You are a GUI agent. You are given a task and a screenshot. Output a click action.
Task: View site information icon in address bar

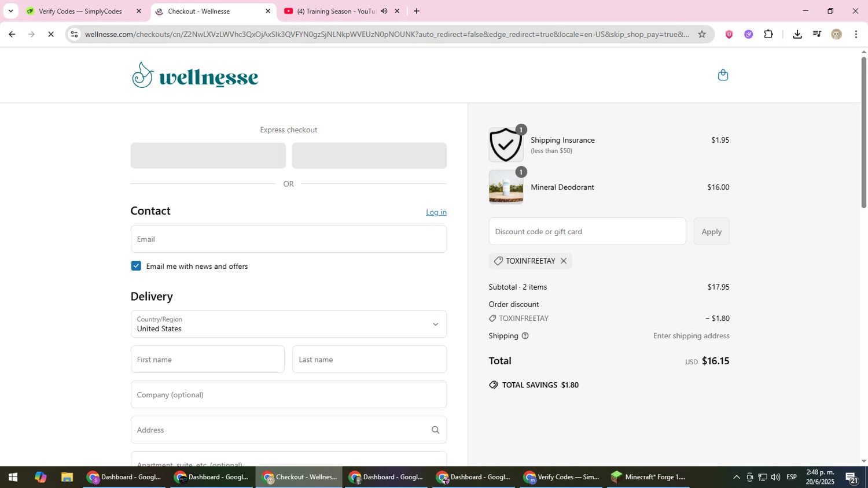[x=74, y=34]
